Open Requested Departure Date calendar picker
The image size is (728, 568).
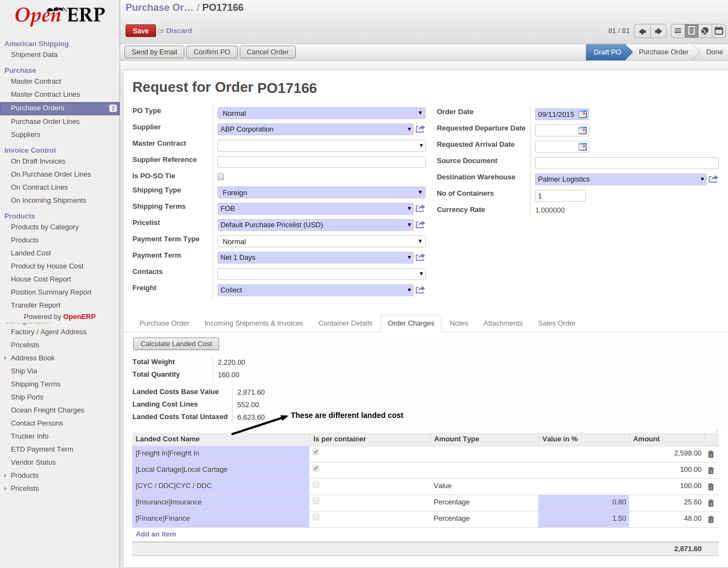583,130
